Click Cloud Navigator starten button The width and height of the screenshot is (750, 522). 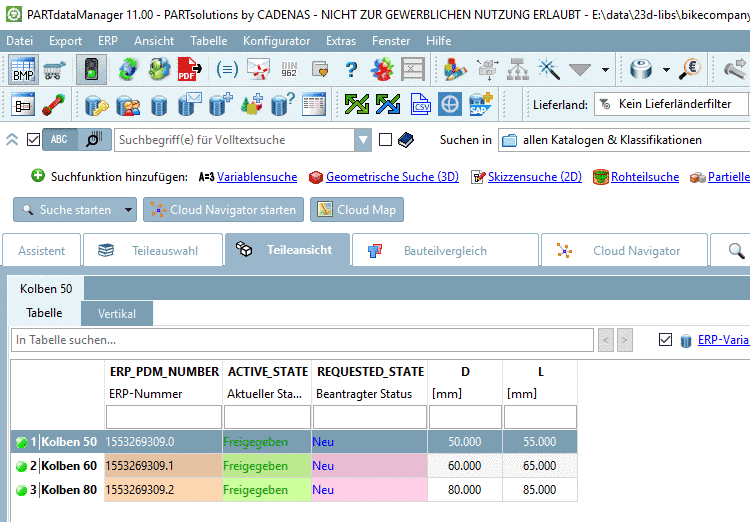(223, 210)
